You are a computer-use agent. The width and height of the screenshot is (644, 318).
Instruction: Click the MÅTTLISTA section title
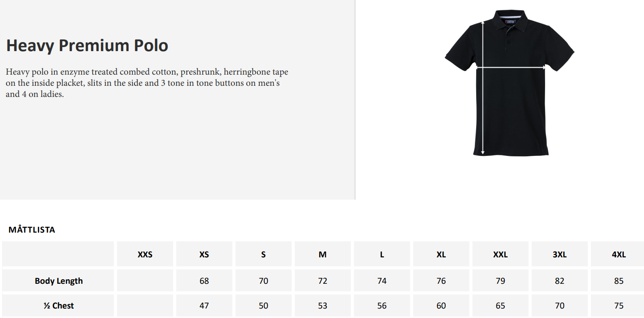pos(32,230)
